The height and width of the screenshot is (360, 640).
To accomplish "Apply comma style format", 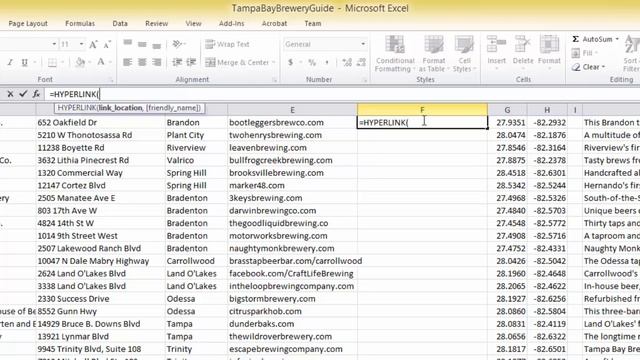I will 327,62.
